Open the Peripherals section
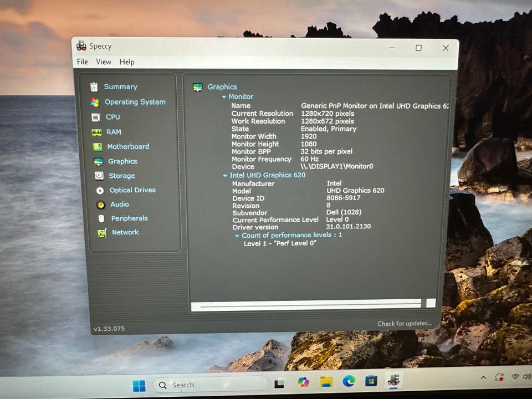Screen dimensions: 532x399 [129, 218]
